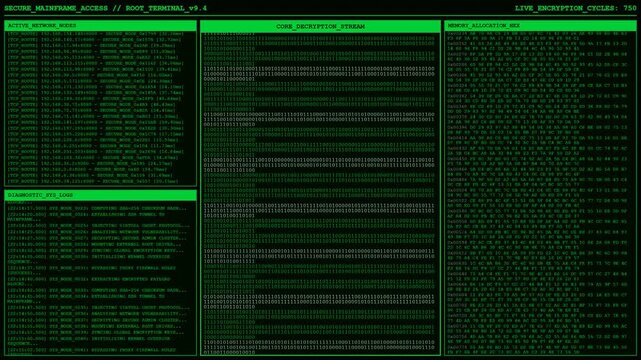Click the LIVE_ENCRYPTION_CYCLES: 750 counter
The image size is (641, 360).
coord(575,8)
